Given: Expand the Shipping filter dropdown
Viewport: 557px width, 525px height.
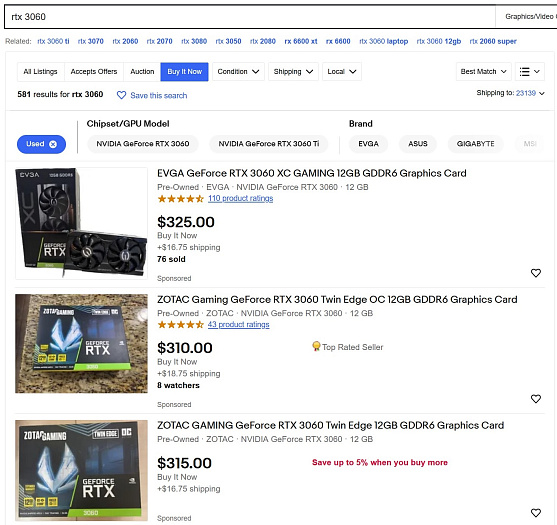Looking at the screenshot, I should (x=293, y=71).
